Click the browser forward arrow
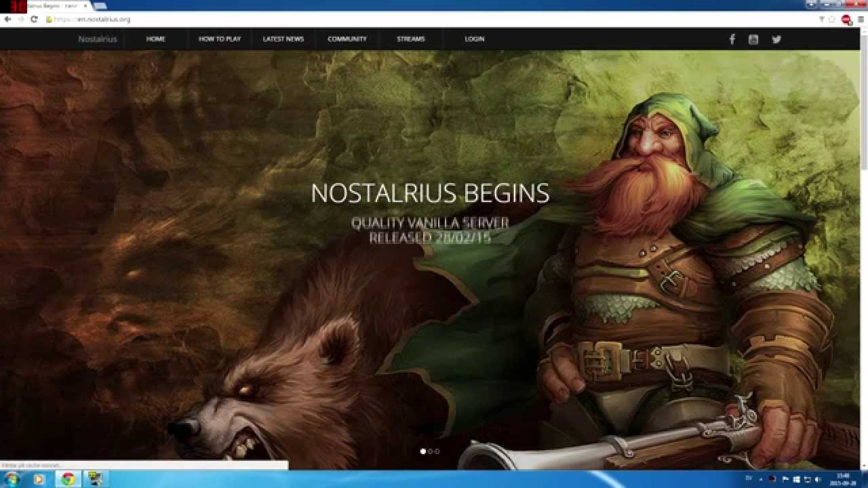868x488 pixels. pos(21,19)
